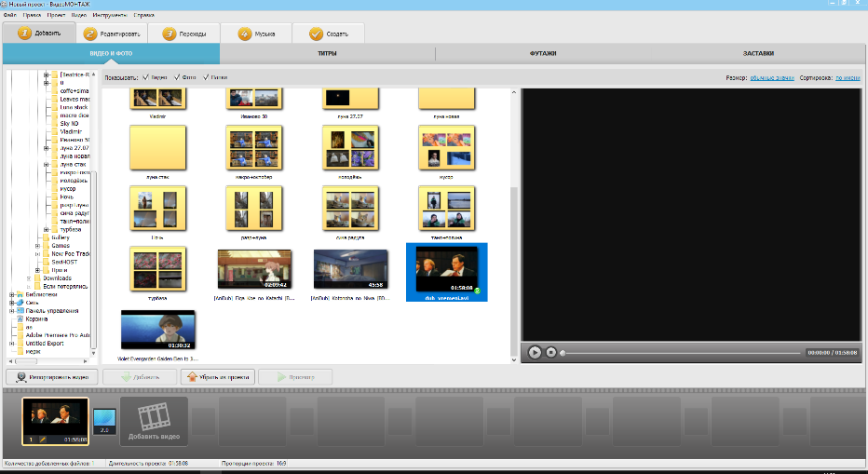Toggle the 'Видео' show filter checkbox
Viewport: 868px width, 474px height.
(145, 77)
